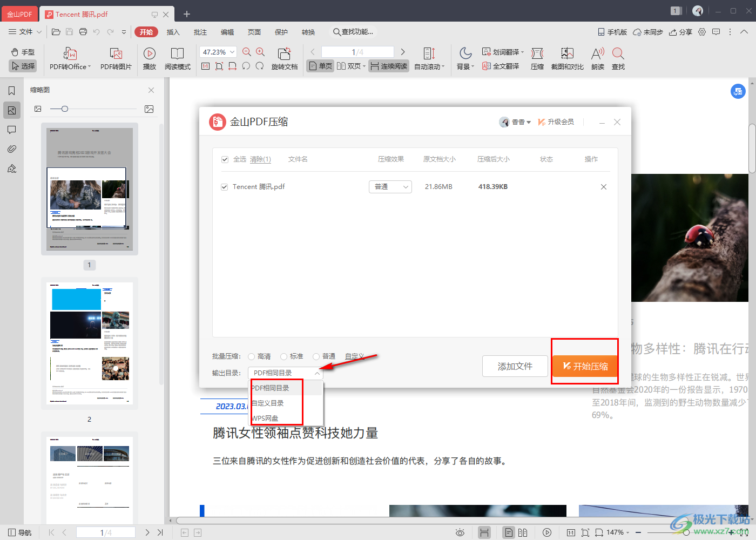Start read aloud (朗读)
The width and height of the screenshot is (756, 540).
(598, 59)
